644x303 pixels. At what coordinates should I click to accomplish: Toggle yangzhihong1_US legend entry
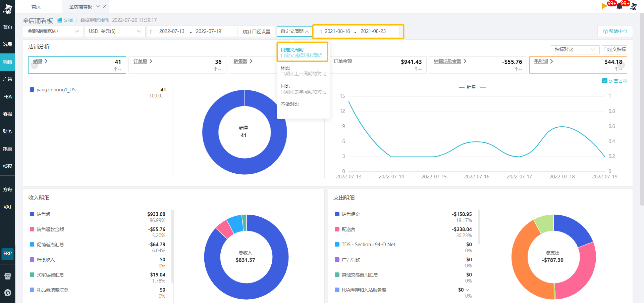pos(53,90)
